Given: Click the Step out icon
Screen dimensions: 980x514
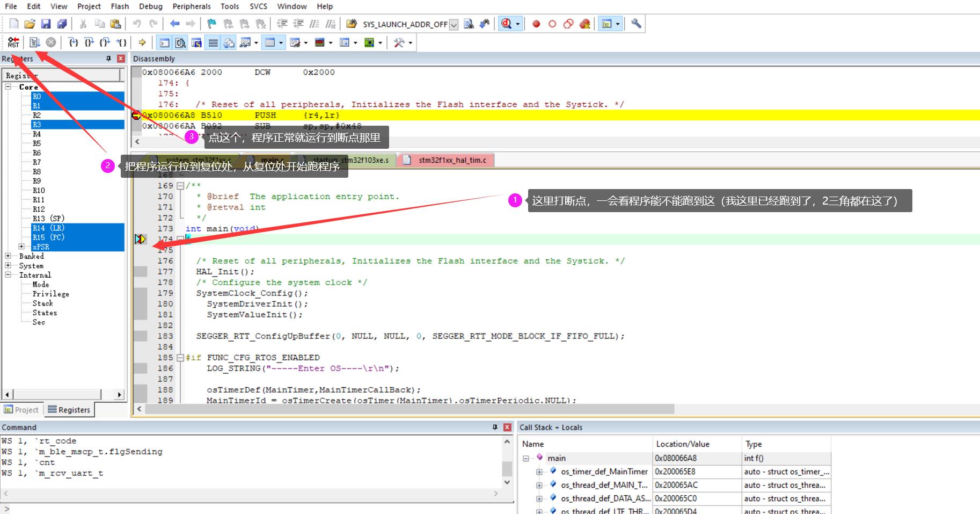Looking at the screenshot, I should pyautogui.click(x=105, y=42).
